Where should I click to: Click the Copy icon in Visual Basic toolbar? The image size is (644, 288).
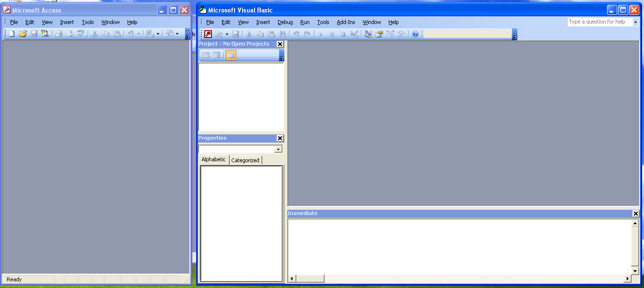260,34
